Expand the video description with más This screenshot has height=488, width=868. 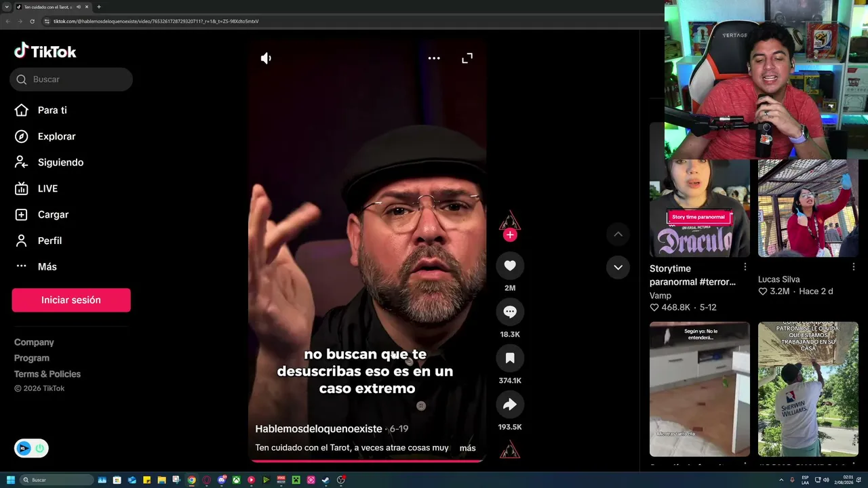click(468, 448)
